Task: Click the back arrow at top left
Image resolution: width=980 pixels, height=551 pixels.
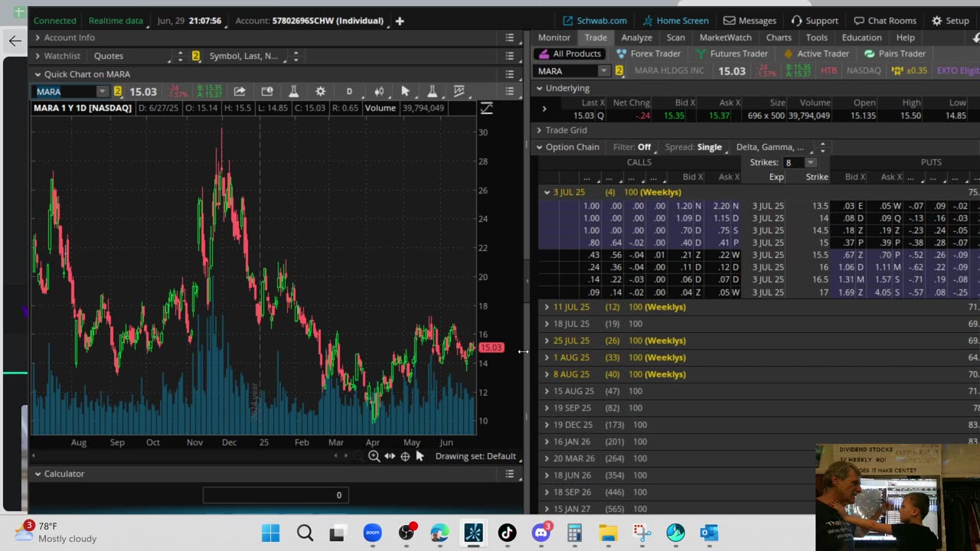Action: click(15, 41)
